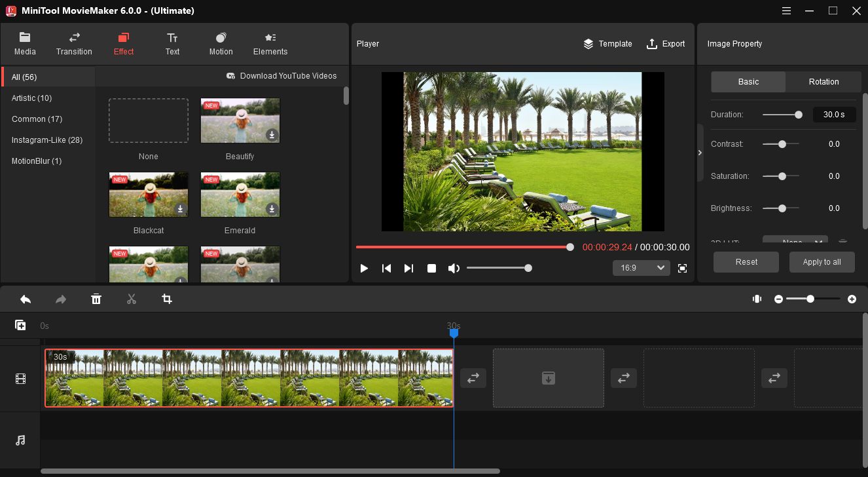Collapse the Image Property panel arrow
868x477 pixels.
click(700, 153)
